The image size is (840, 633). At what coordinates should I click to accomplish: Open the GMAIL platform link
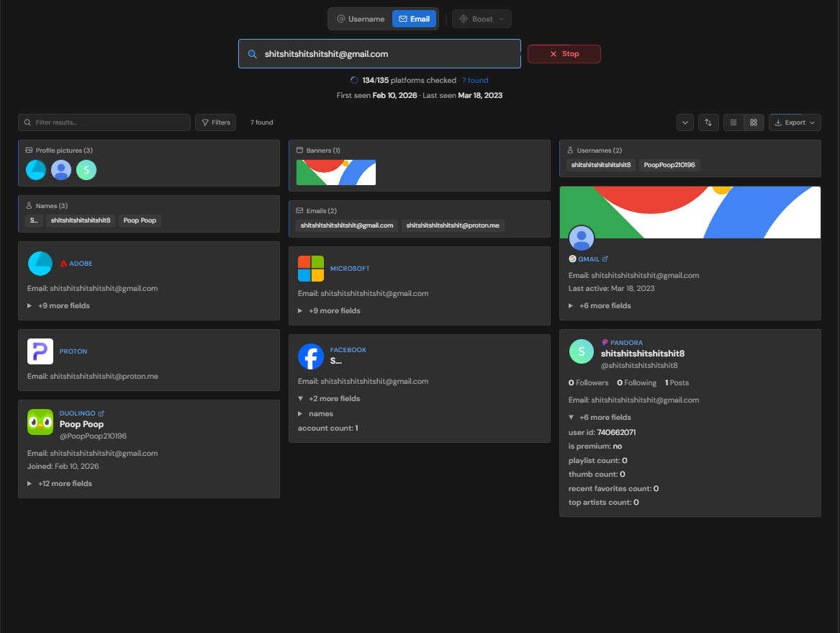click(x=589, y=259)
